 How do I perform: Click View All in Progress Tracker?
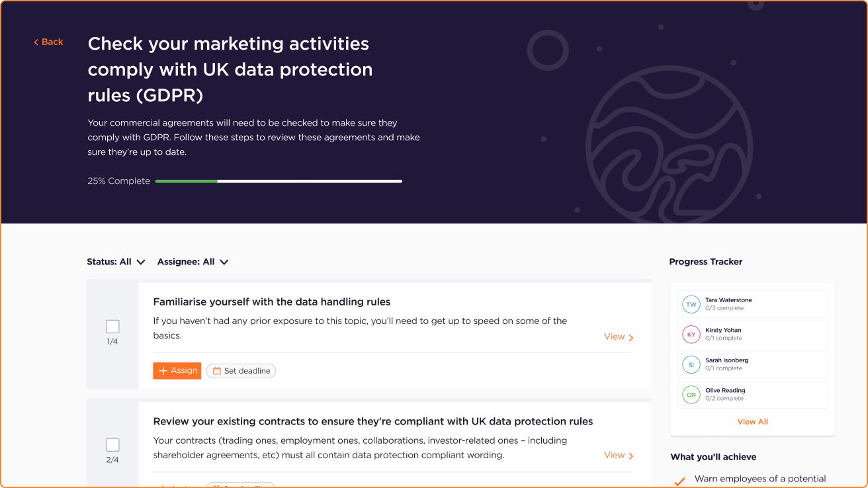pyautogui.click(x=752, y=422)
